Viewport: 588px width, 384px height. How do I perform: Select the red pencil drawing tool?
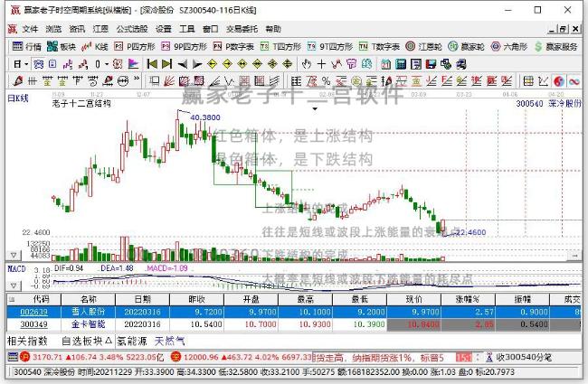point(17,80)
